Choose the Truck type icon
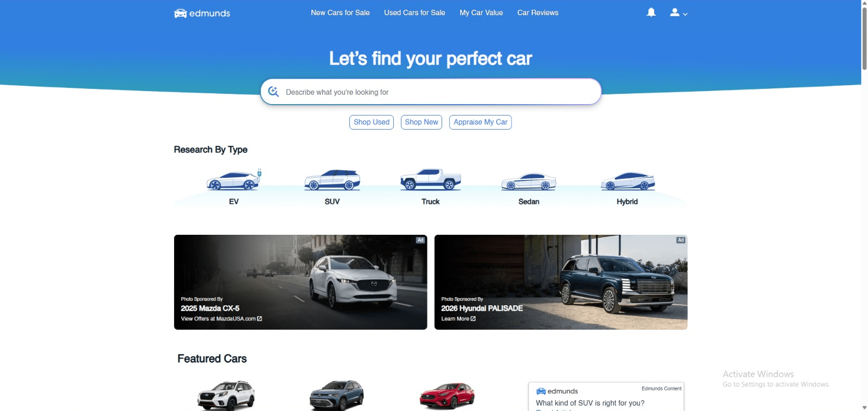The image size is (868, 411). pos(431,179)
